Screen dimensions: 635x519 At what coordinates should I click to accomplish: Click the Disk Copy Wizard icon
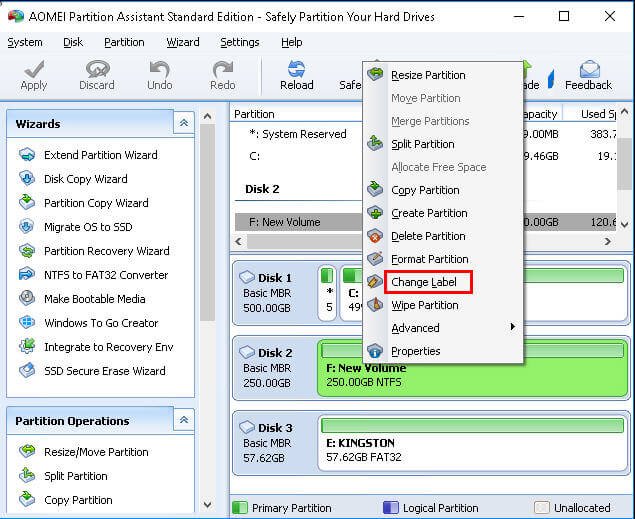point(27,179)
